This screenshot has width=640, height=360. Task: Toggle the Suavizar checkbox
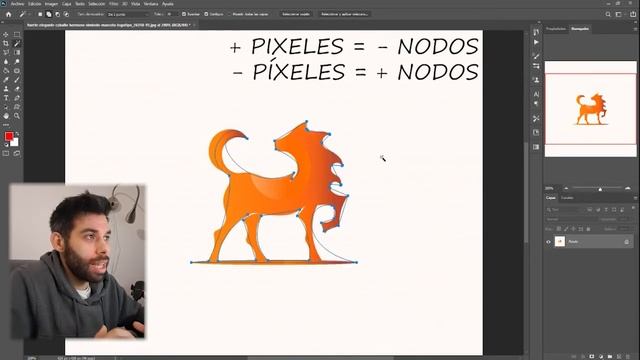(x=184, y=14)
